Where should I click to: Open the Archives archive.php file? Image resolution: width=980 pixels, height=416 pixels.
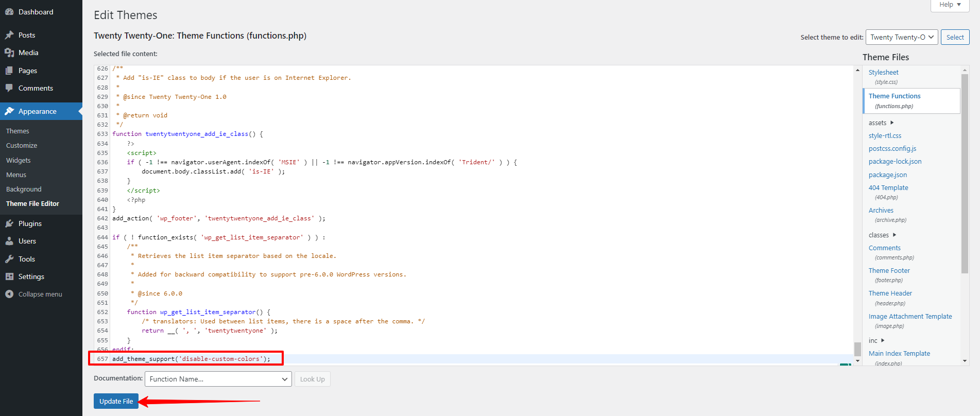(x=881, y=211)
